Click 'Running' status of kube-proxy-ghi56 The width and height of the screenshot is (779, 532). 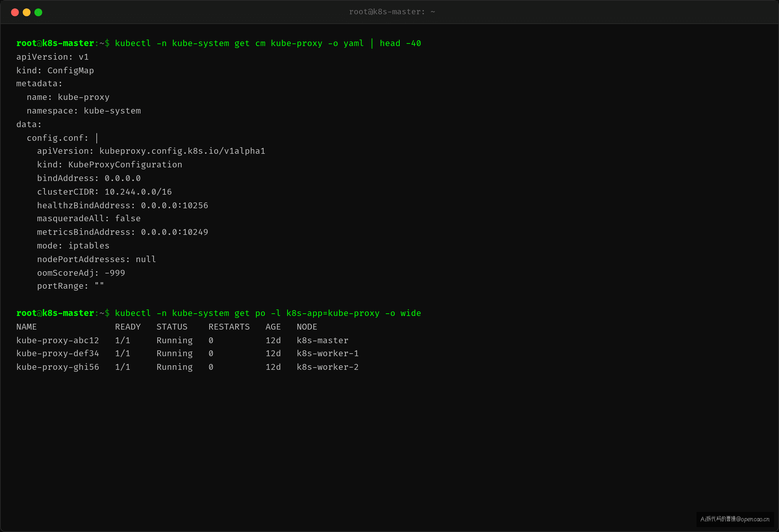175,367
